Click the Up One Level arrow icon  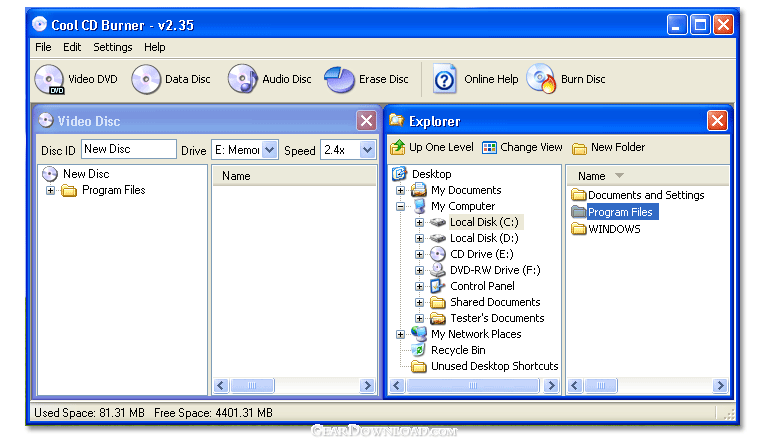[398, 147]
